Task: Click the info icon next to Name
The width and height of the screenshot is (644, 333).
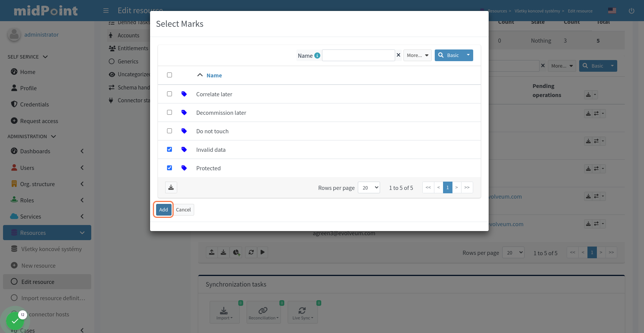Action: tap(317, 55)
